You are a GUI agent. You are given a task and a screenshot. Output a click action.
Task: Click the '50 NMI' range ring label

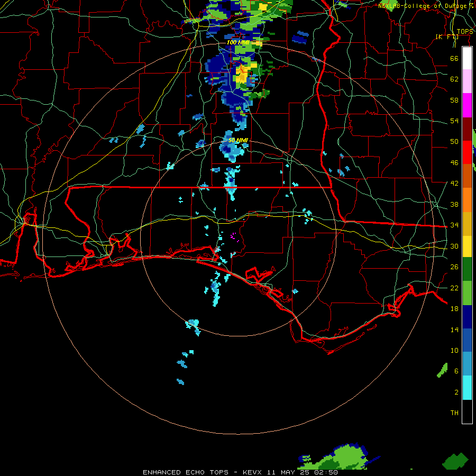coord(238,140)
